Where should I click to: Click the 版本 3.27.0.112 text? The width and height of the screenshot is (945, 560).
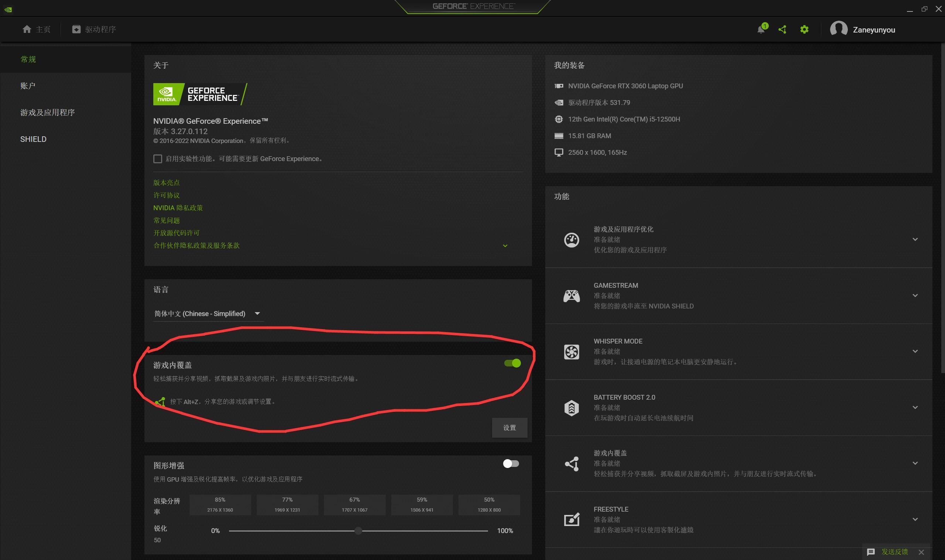[x=180, y=132]
